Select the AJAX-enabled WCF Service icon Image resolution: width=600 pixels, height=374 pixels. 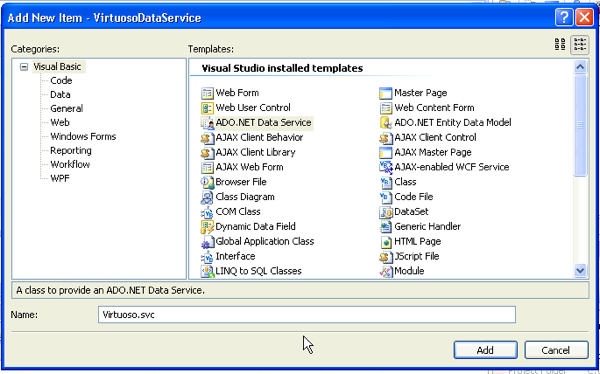click(386, 167)
